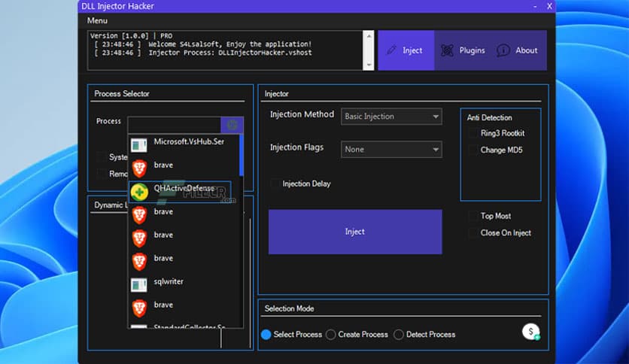The image size is (629, 364).
Task: Open Plugins via its atom-shaped icon
Action: point(447,50)
